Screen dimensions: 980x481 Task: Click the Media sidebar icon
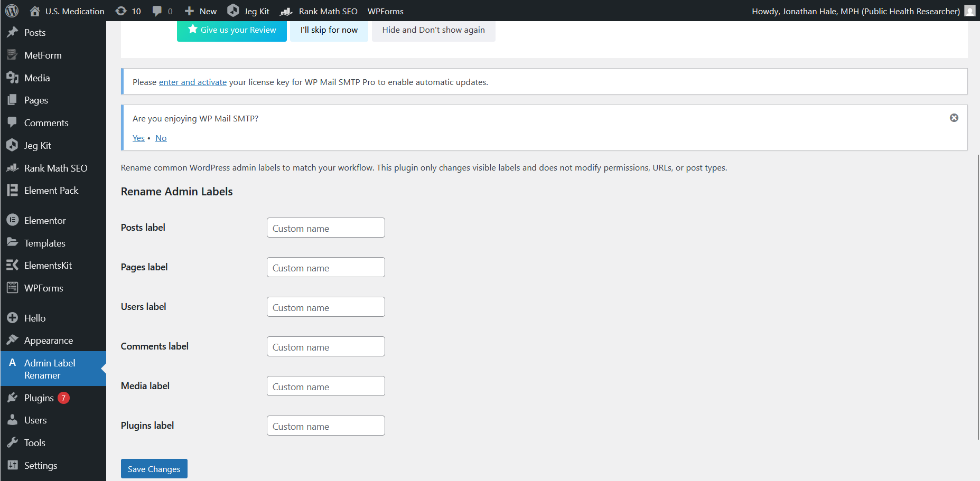[13, 78]
